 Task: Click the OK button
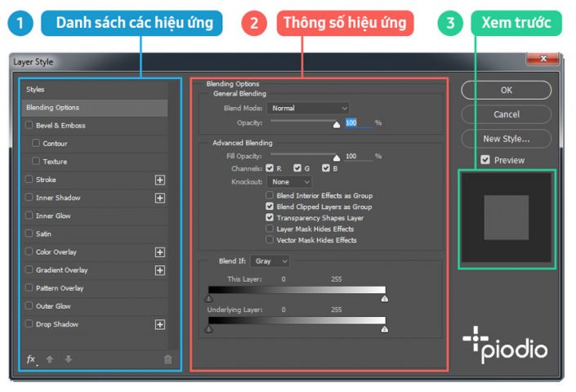[507, 91]
